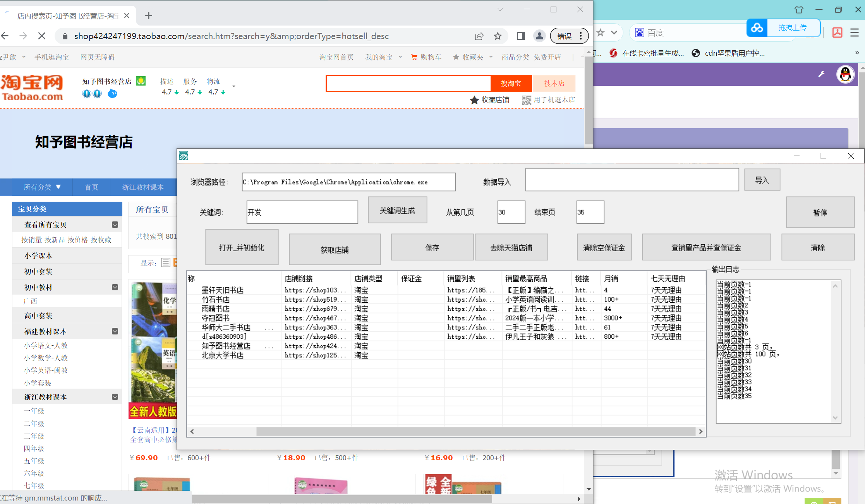Toggle the 初中教材 category checkbox
865x504 pixels.
point(115,287)
